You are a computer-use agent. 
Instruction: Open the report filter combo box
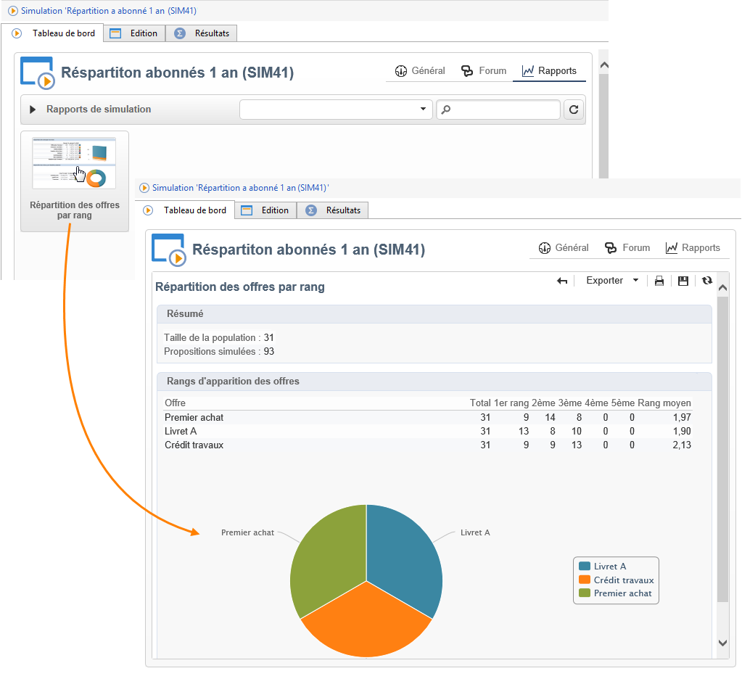click(x=336, y=110)
